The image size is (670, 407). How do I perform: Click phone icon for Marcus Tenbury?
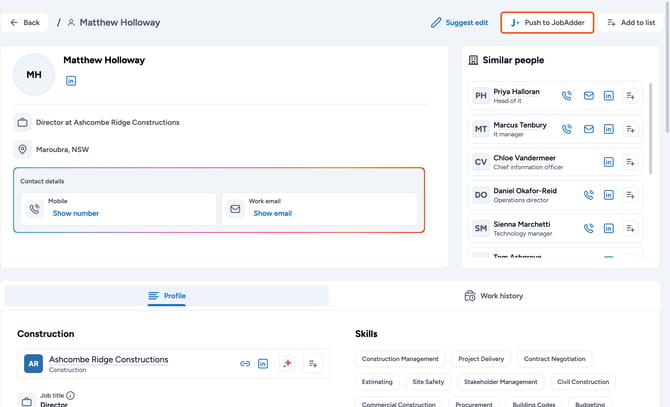coord(567,129)
